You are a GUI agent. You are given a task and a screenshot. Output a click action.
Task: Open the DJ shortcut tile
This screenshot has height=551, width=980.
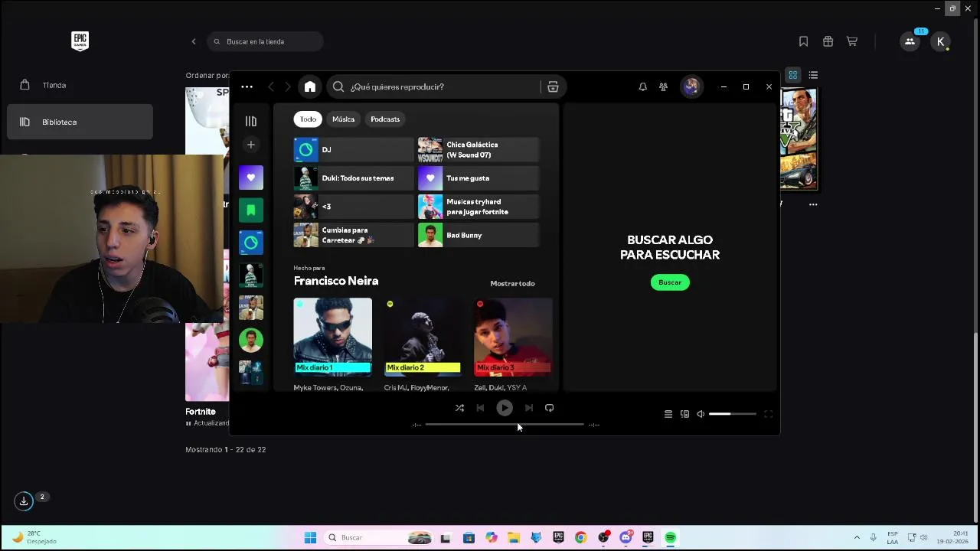coord(353,150)
